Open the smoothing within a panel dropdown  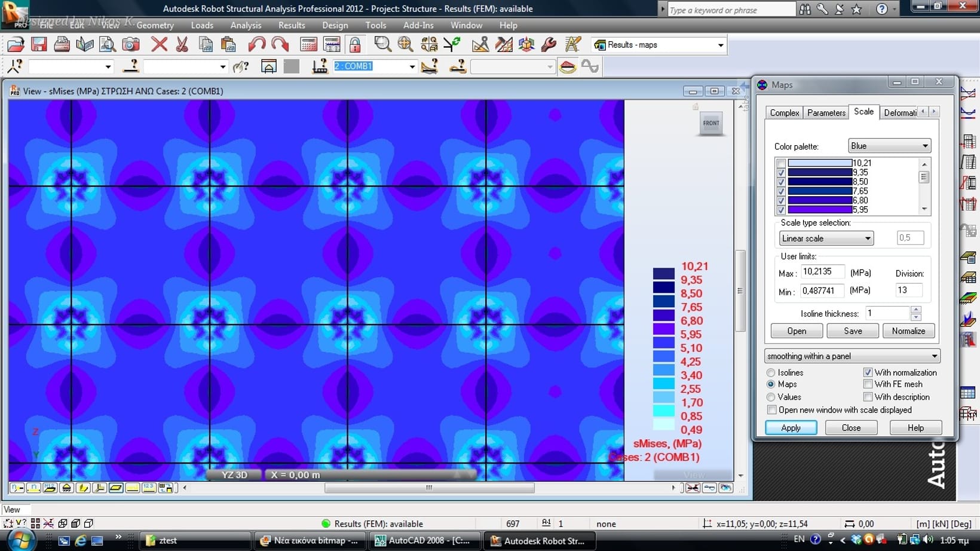point(852,356)
